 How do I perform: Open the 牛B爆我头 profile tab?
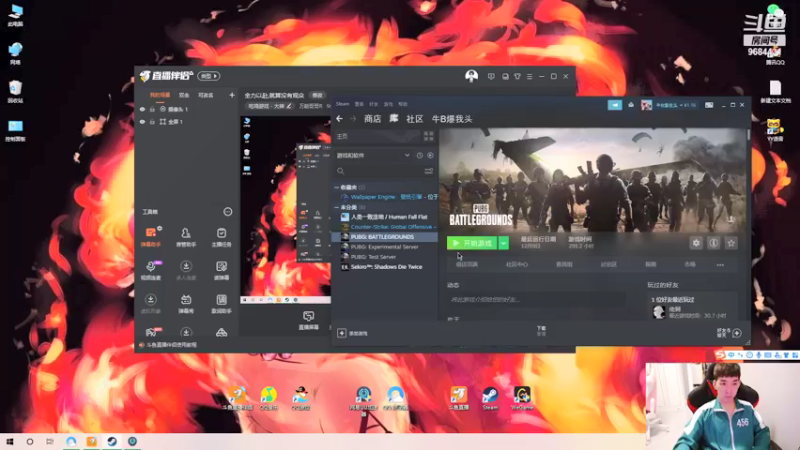[452, 119]
